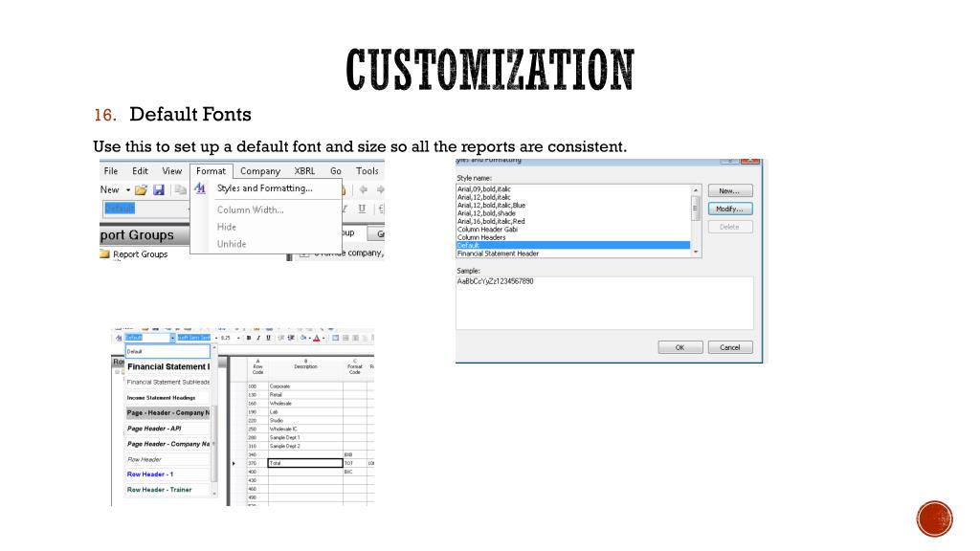Screen dimensions: 980x551
Task: Click the Sample Dept 1 cell
Action: (x=305, y=437)
